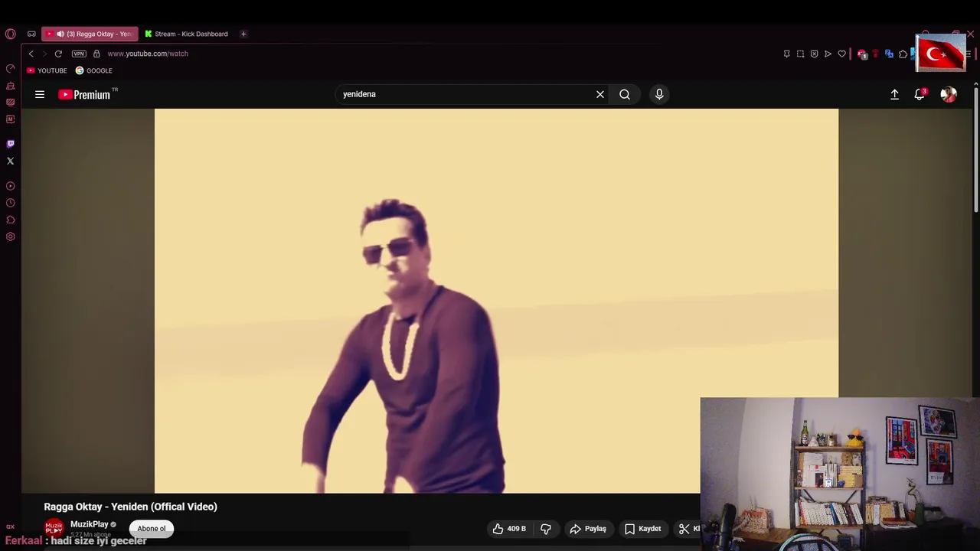Focus the address bar with youtube.com/watch

pos(148,54)
